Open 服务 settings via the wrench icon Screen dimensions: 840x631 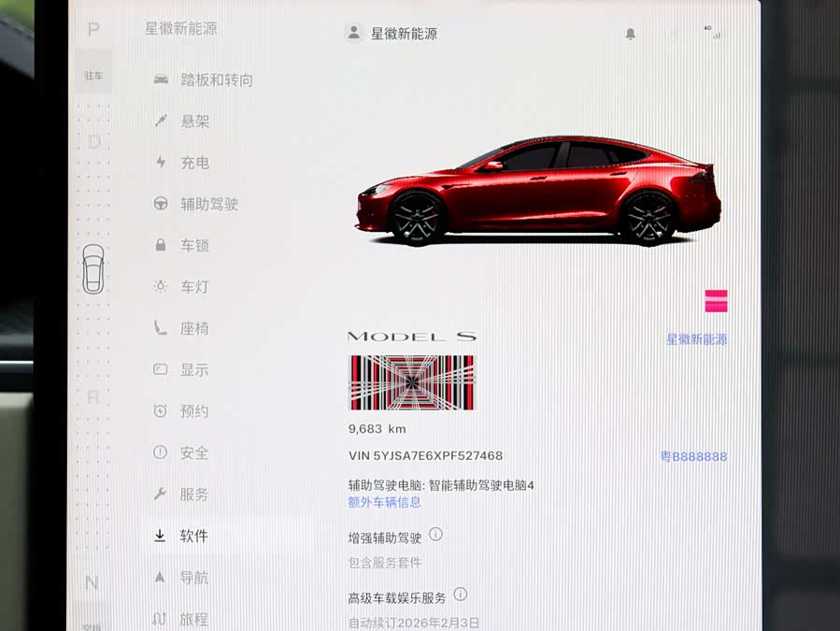coord(161,495)
